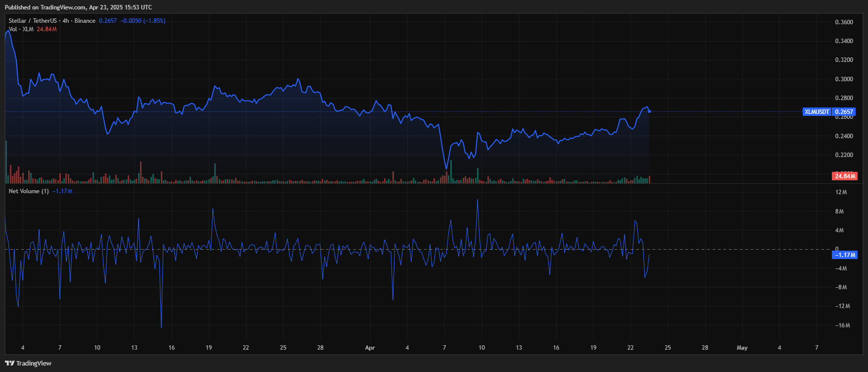Click the 0.2800 price axis label
The image size is (868, 372).
click(x=844, y=98)
